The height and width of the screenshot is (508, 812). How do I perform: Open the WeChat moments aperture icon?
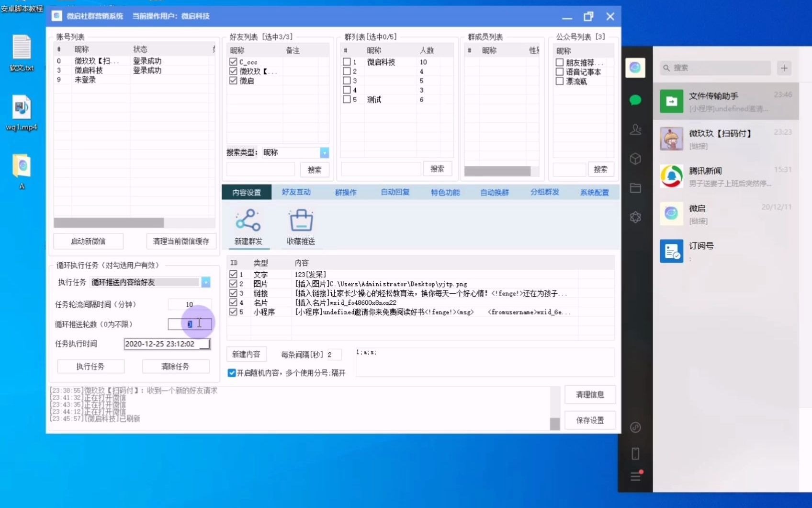635,217
